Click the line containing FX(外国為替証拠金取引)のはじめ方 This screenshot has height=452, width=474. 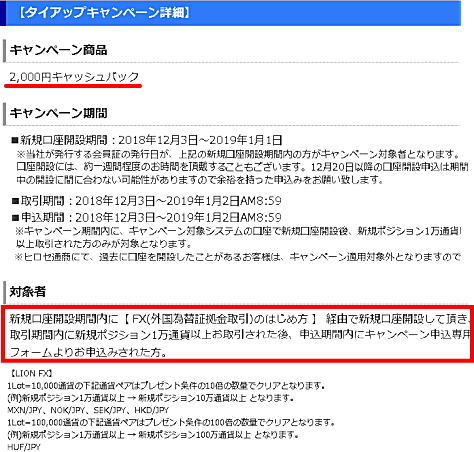pos(239,319)
